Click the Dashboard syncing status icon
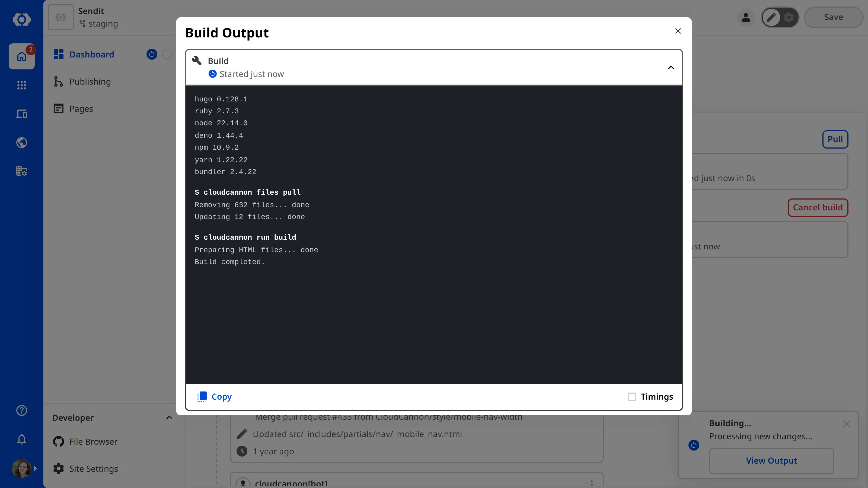This screenshot has width=868, height=488. (x=152, y=54)
